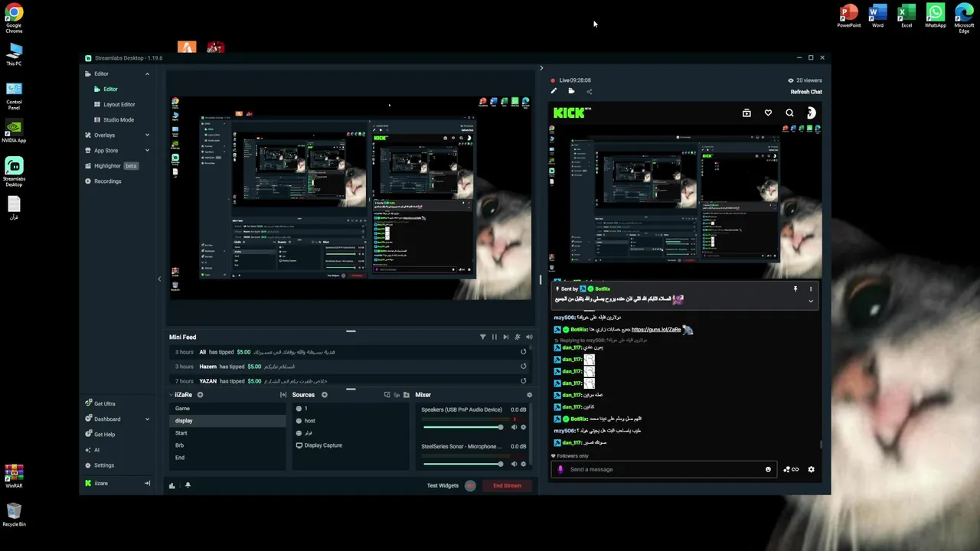The image size is (980, 551).
Task: Click the End Stream button
Action: [x=507, y=485]
